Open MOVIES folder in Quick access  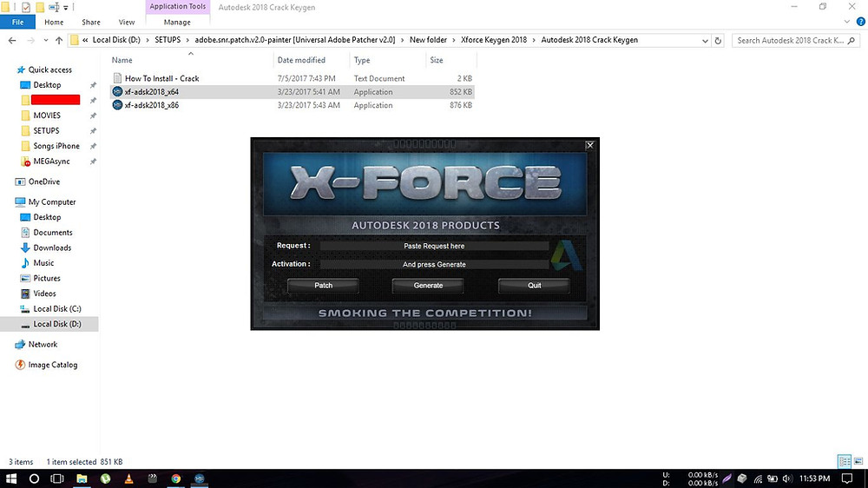pos(47,115)
